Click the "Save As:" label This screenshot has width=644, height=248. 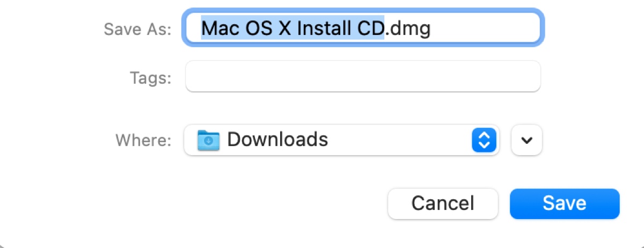[137, 28]
